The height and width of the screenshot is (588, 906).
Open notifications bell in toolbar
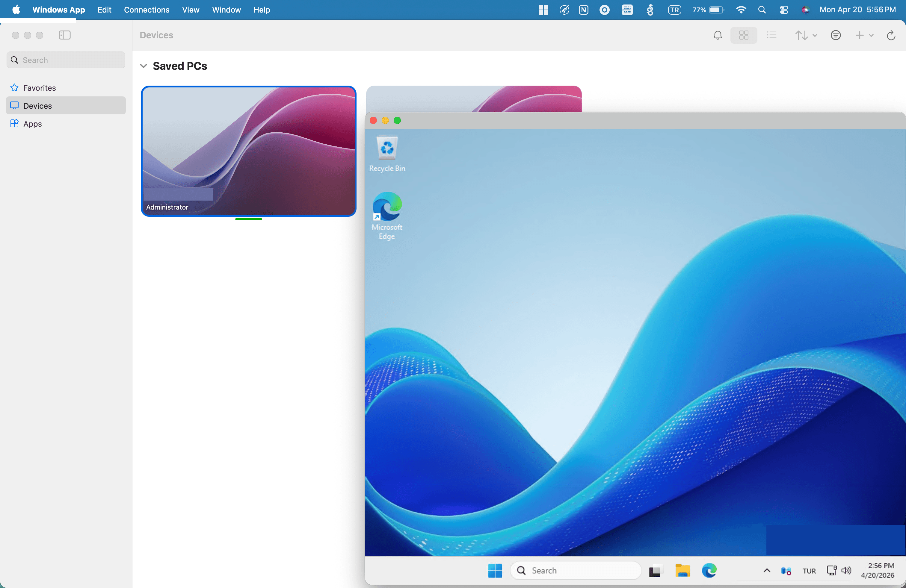pos(718,35)
